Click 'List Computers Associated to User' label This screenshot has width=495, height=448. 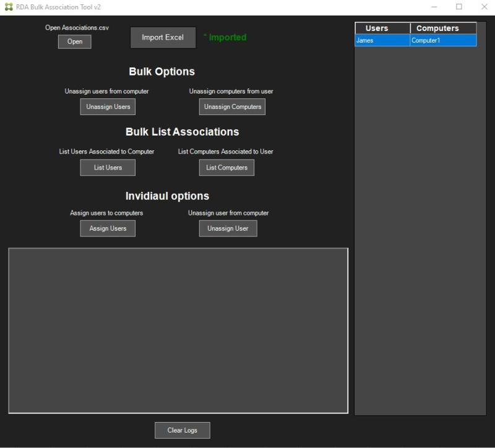click(x=225, y=152)
